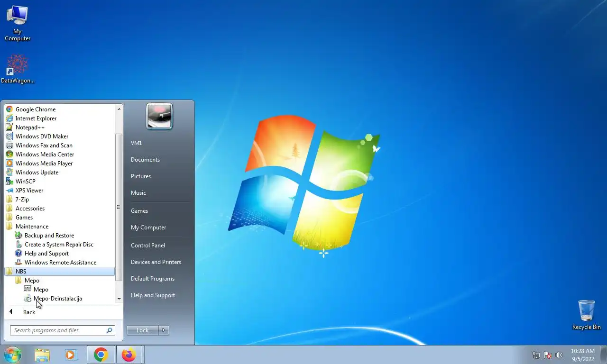Click the taskbar clock and date
The image size is (607, 364).
tap(583, 355)
